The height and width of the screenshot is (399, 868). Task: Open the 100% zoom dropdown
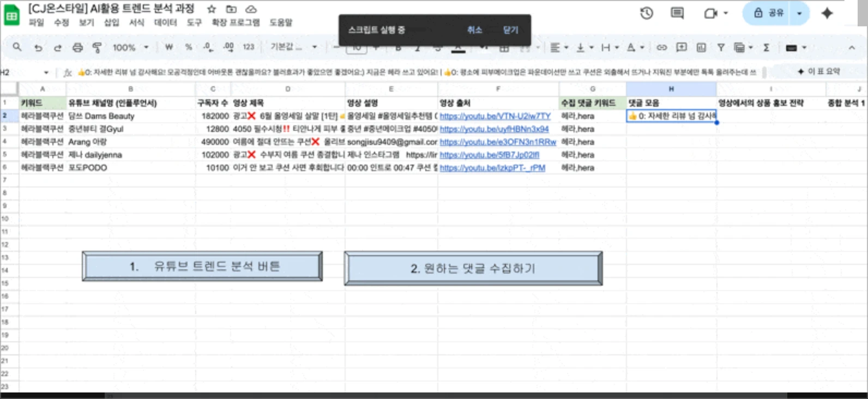[x=130, y=47]
